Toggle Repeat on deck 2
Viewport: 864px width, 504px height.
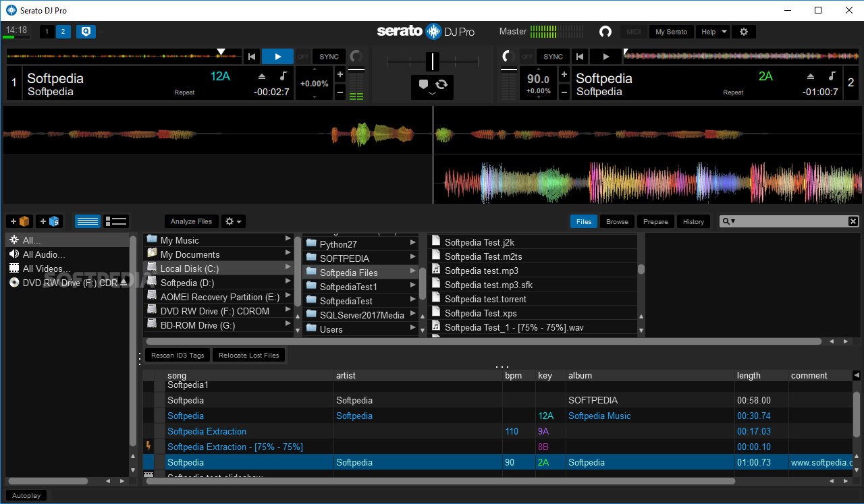(x=733, y=92)
